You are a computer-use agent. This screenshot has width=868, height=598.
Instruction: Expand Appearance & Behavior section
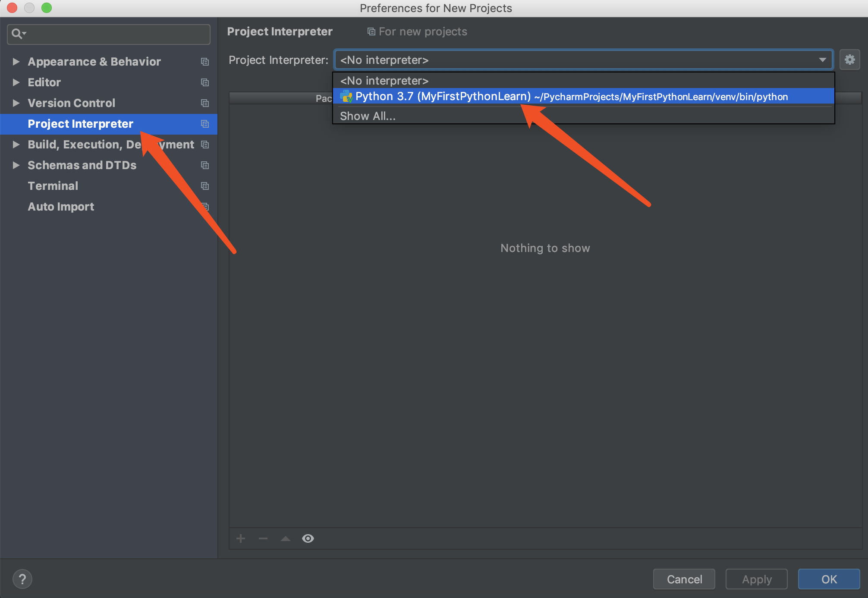[16, 62]
